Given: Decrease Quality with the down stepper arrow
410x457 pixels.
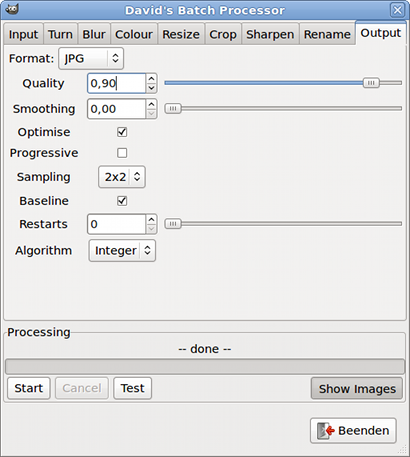Looking at the screenshot, I should (151, 88).
